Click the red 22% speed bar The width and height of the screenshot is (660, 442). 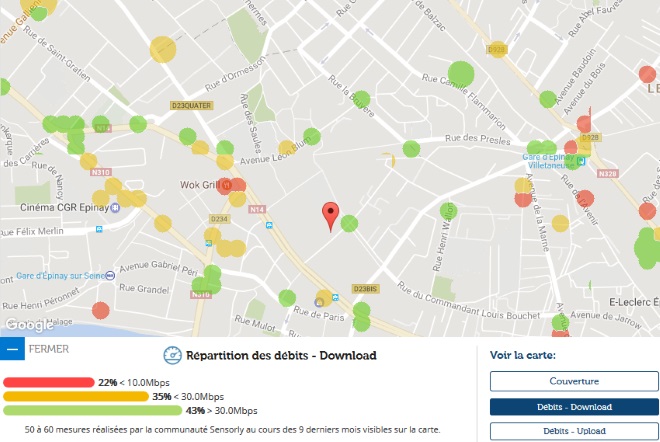(61, 382)
